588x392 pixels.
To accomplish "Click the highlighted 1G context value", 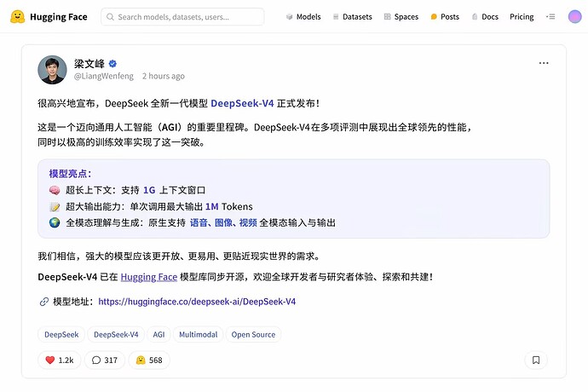I will coord(149,190).
